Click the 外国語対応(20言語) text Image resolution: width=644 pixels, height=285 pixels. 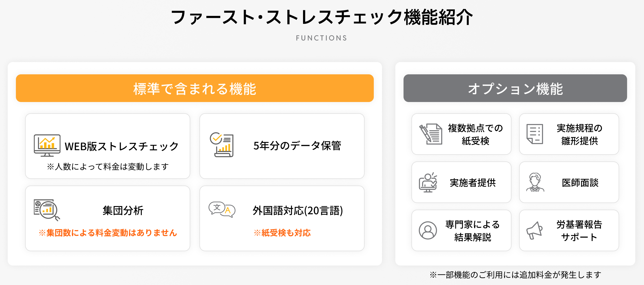click(x=298, y=211)
